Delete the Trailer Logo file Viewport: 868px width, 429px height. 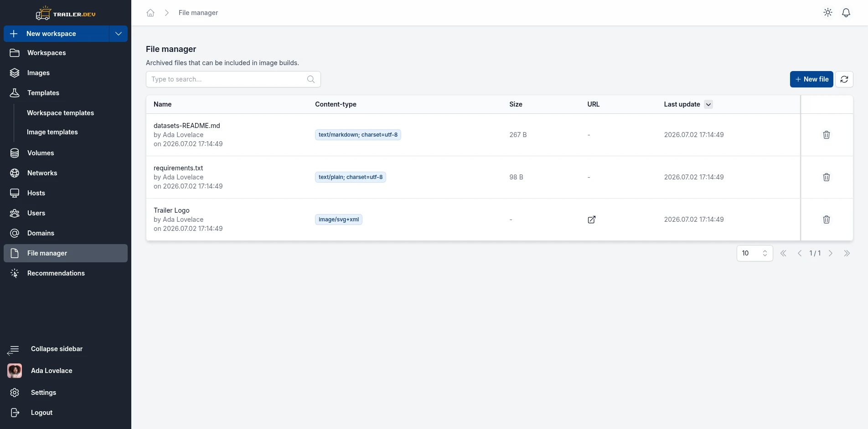827,220
